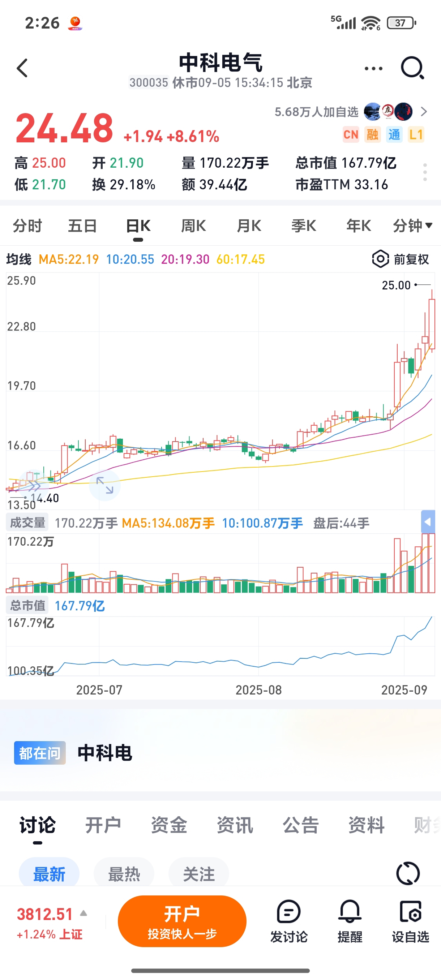
Task: Select the 最热 filter chip
Action: pyautogui.click(x=124, y=874)
